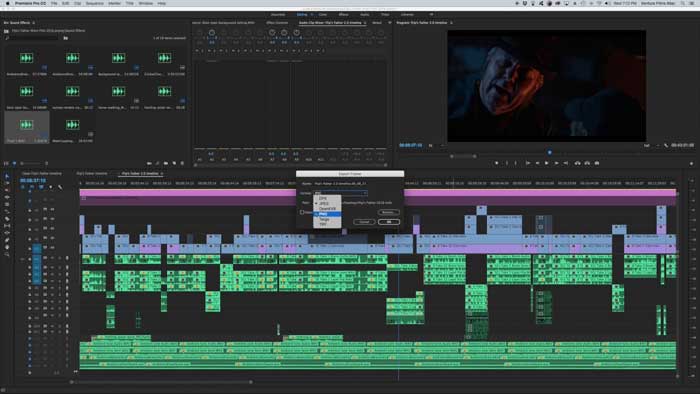Image resolution: width=700 pixels, height=394 pixels.
Task: Select the Selection arrow tool
Action: click(7, 176)
